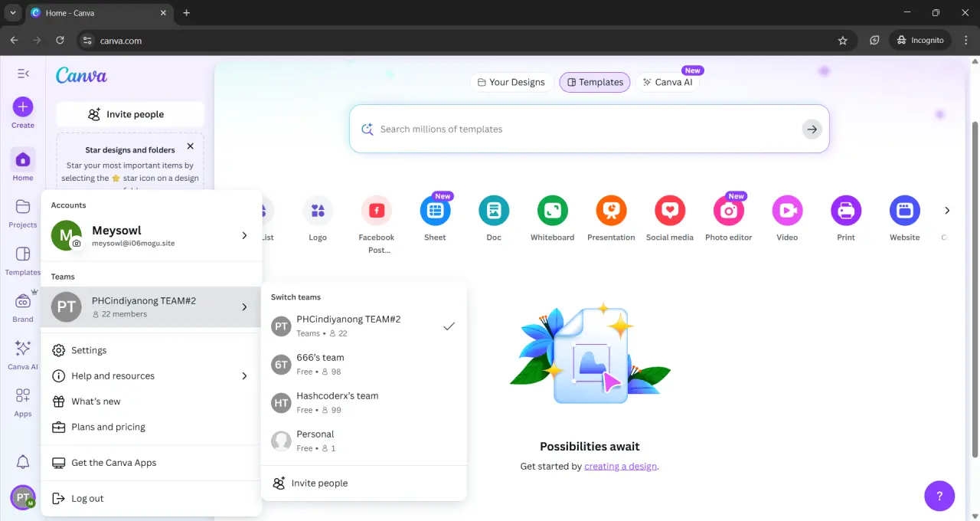Open Templates icon in sidebar
980x521 pixels.
pyautogui.click(x=23, y=254)
